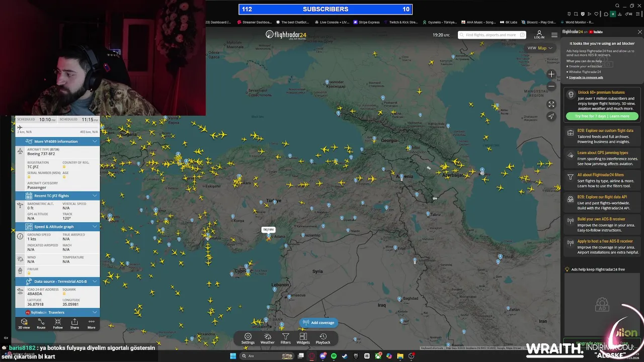The image size is (644, 362).
Task: Expand Speed & Altitude graph section
Action: 57,227
